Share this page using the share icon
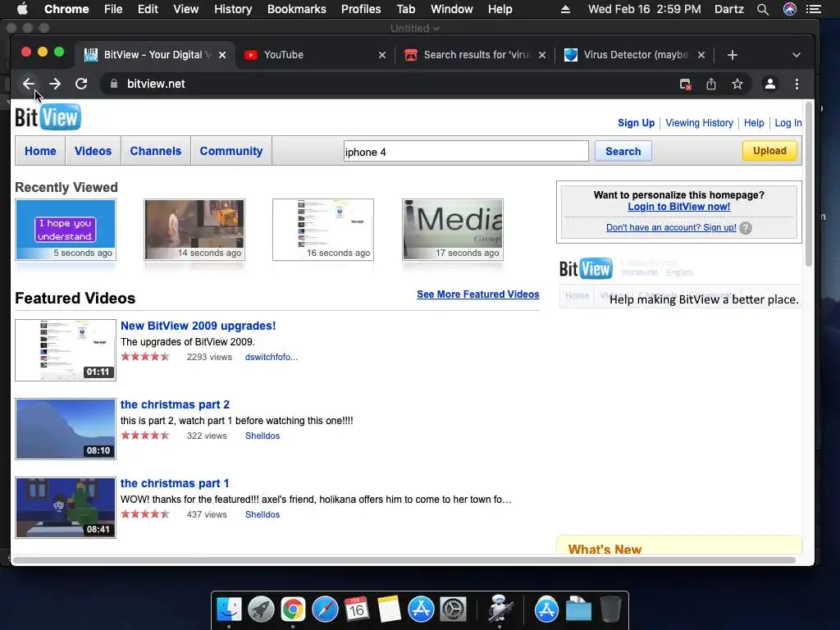This screenshot has height=630, width=840. click(711, 84)
